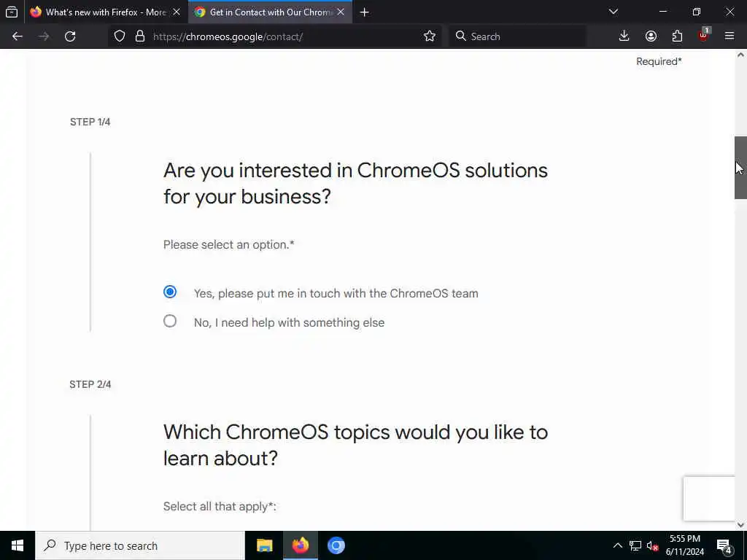Open File Explorer from the taskbar
This screenshot has height=560, width=747.
click(x=264, y=545)
